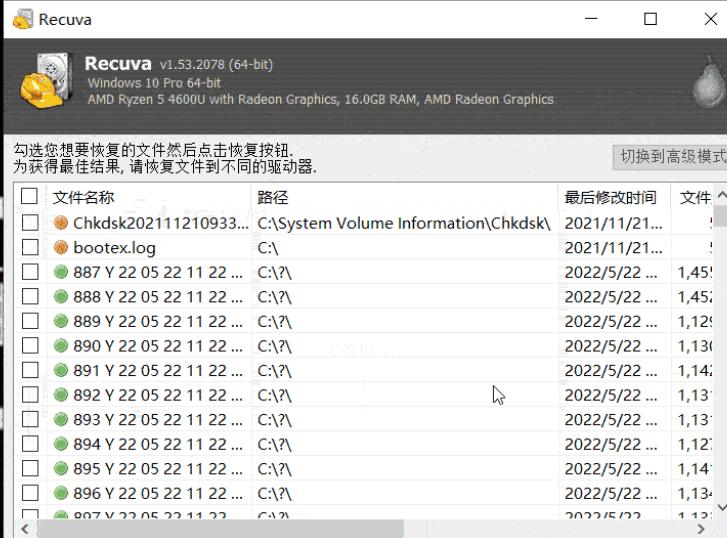This screenshot has width=727, height=538.
Task: Click the green status dot of file 895
Action: (x=61, y=468)
